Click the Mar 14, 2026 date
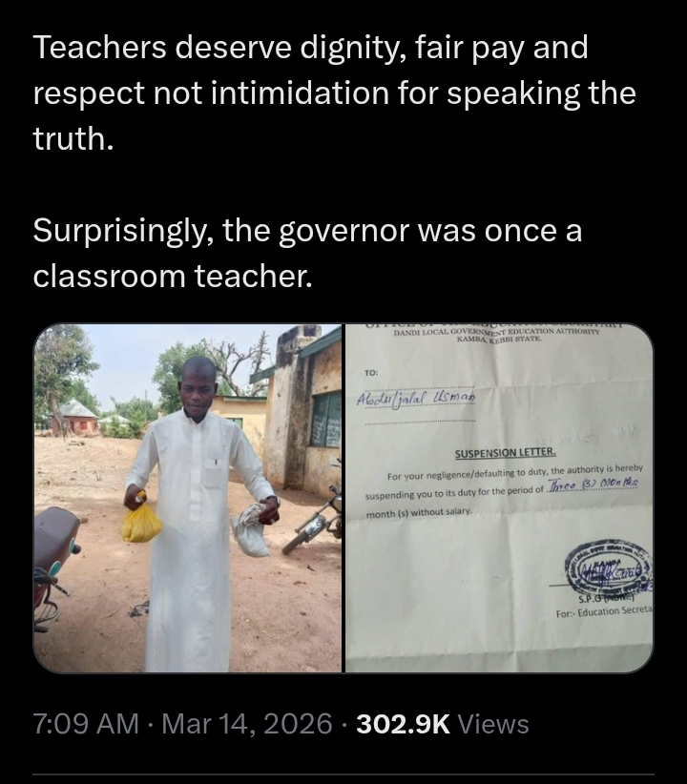Image resolution: width=687 pixels, height=784 pixels. [247, 724]
